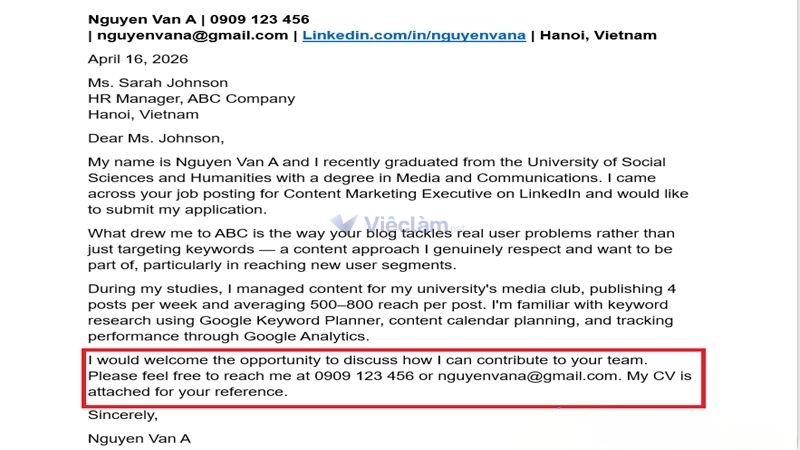Click University of Social Sciences text
Screen dimensions: 800x450
[596, 162]
